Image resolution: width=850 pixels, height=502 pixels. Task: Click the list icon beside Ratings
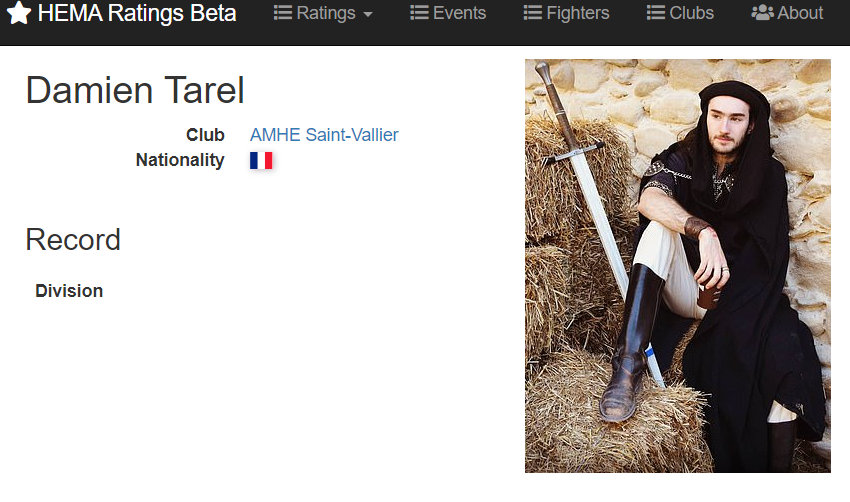[283, 13]
